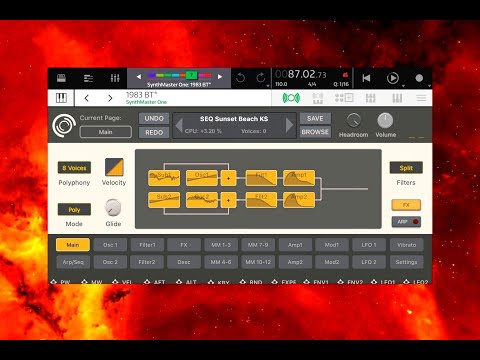This screenshot has height=360, width=480.
Task: Open the Split filters routing selector
Action: 406,168
